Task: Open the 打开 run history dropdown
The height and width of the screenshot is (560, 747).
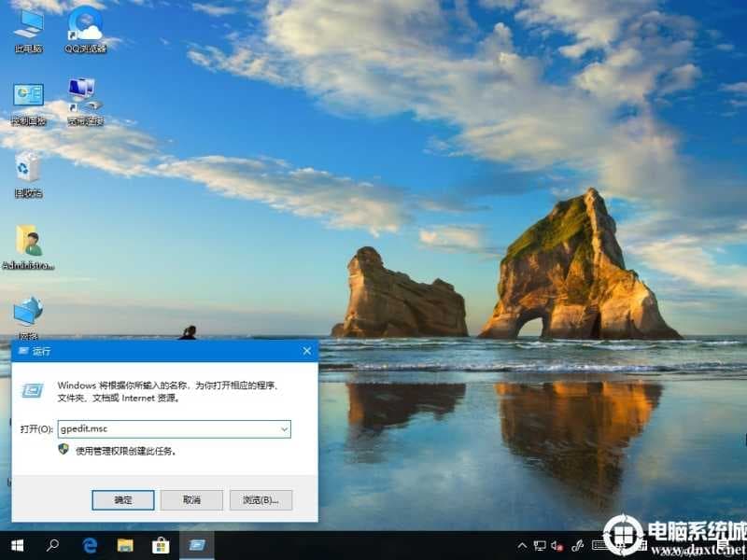Action: (x=284, y=428)
